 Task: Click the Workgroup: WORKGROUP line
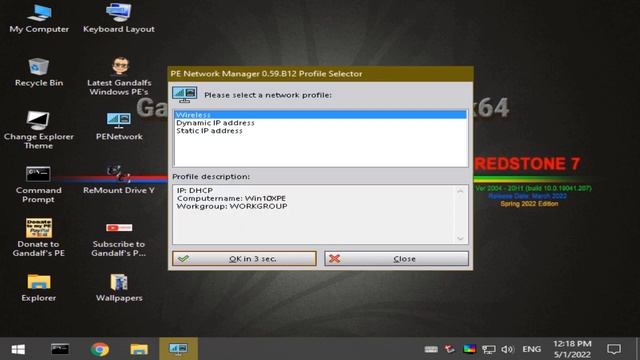pos(232,207)
